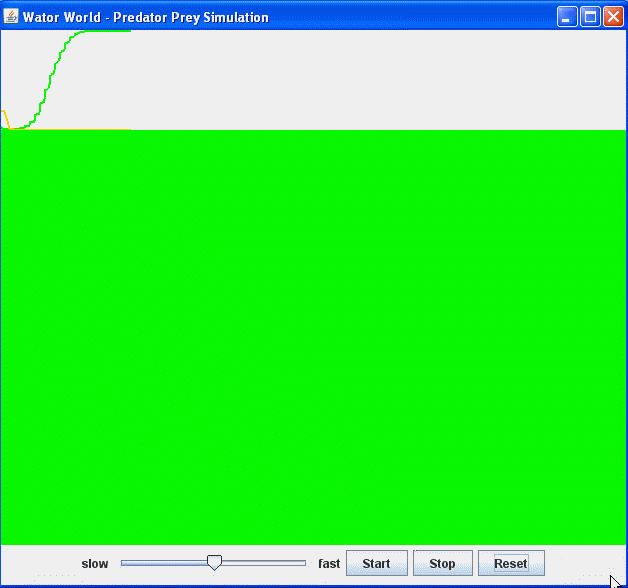Close the Predator Prey Simulation window
628x588 pixels.
coord(612,17)
